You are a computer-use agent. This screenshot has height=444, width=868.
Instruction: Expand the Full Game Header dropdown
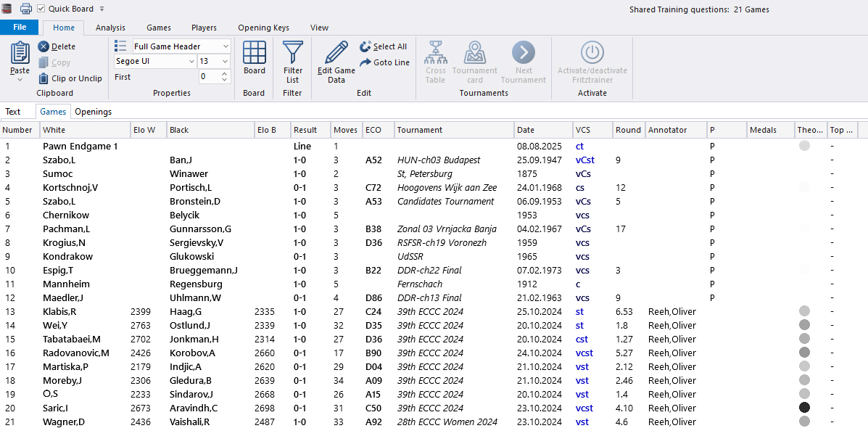pyautogui.click(x=226, y=46)
